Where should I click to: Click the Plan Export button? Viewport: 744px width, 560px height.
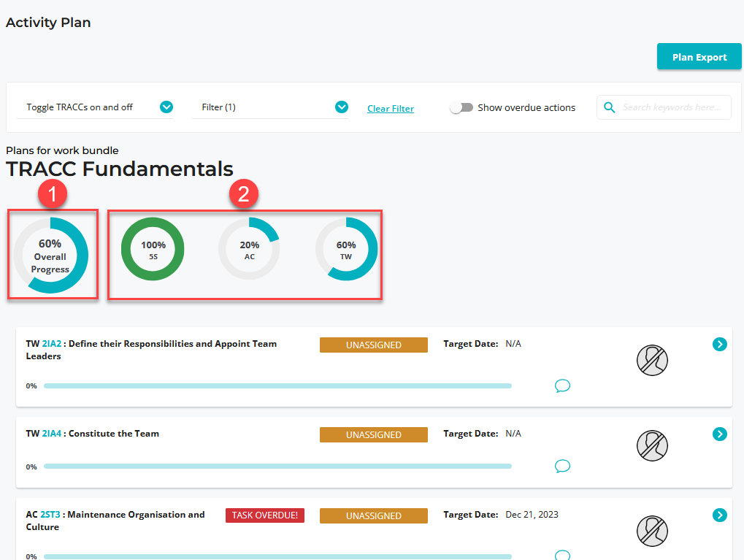699,57
